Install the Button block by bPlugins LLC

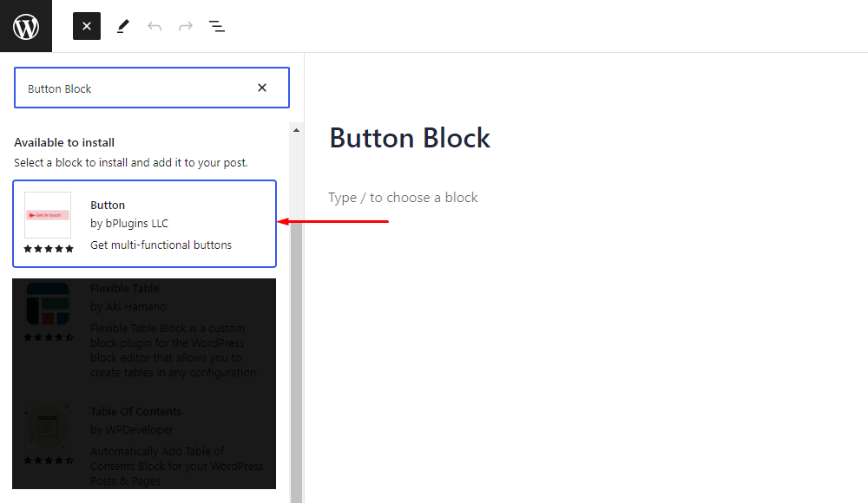click(x=144, y=224)
